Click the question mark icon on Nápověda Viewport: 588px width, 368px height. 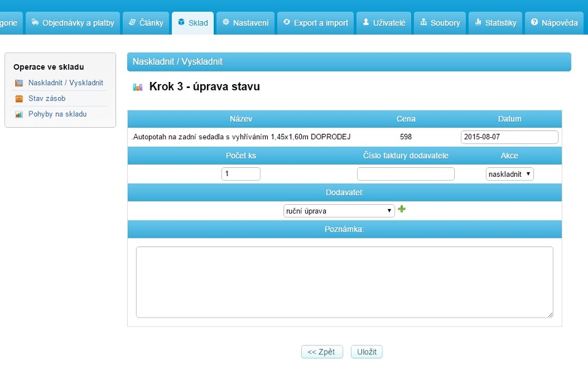tap(534, 23)
